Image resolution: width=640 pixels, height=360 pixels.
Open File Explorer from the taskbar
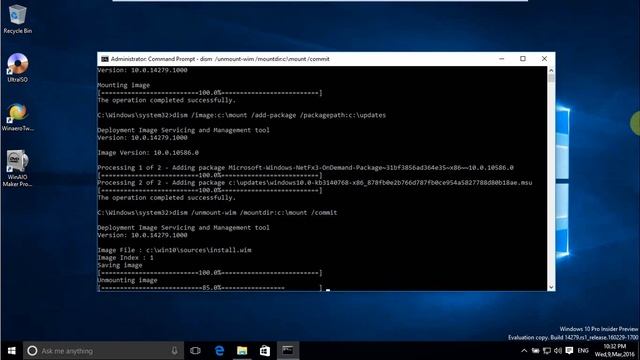[x=242, y=351]
